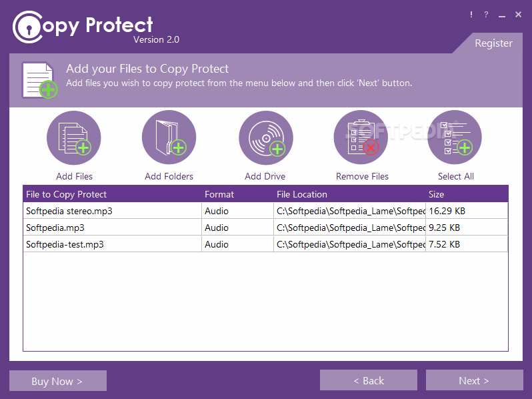Proceed with the Next button
The image size is (532, 399).
[x=474, y=380]
